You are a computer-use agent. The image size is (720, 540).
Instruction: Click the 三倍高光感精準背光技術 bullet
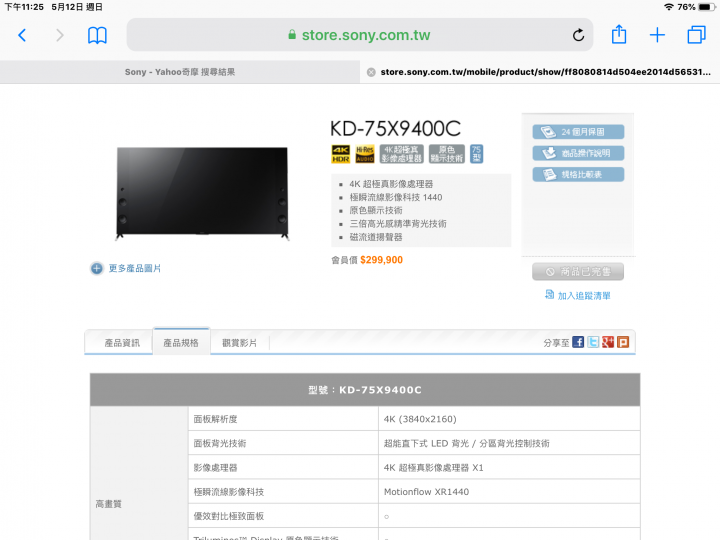click(398, 224)
